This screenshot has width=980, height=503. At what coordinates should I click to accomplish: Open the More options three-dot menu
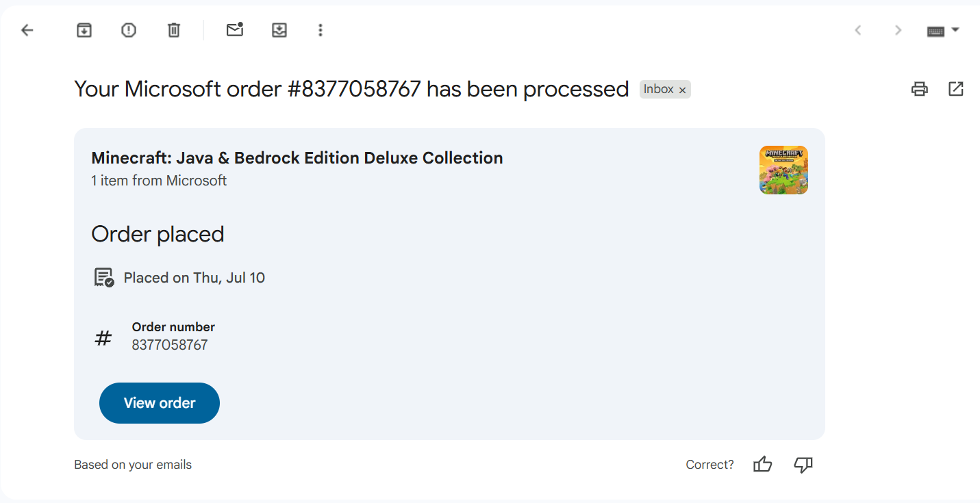(320, 30)
